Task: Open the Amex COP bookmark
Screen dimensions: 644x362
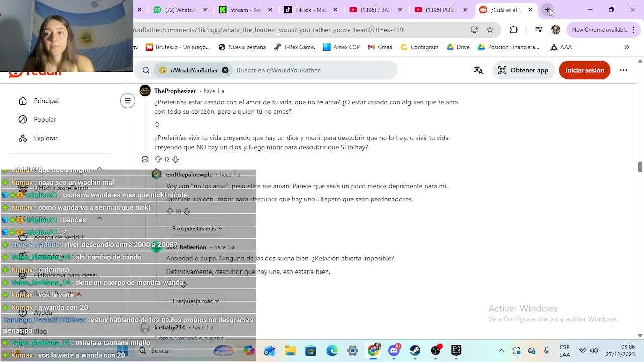Action: coord(341,47)
